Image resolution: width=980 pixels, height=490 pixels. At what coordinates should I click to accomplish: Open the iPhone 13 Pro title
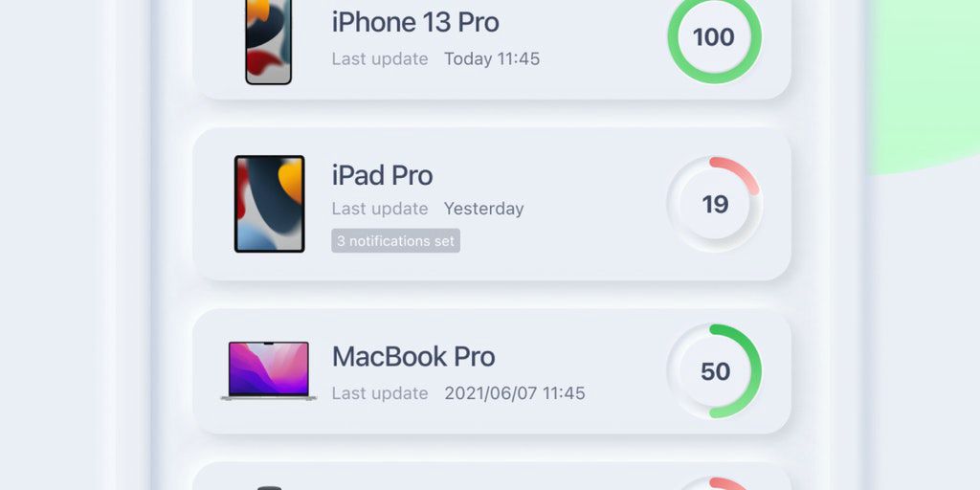415,23
